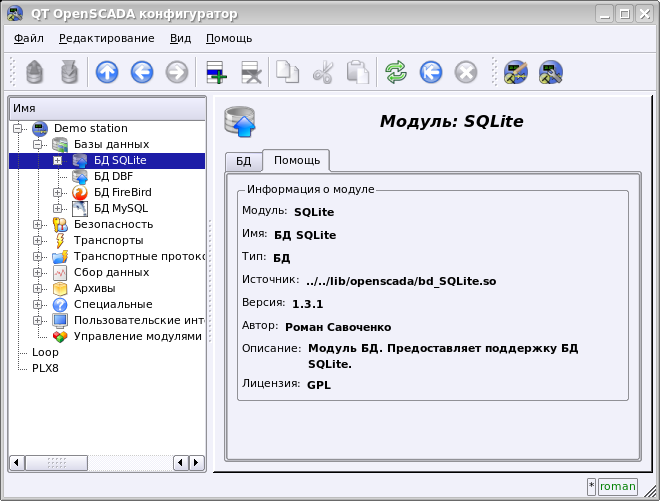Viewport: 660px width, 501px height.
Task: Switch to the БД tab
Action: [x=243, y=162]
